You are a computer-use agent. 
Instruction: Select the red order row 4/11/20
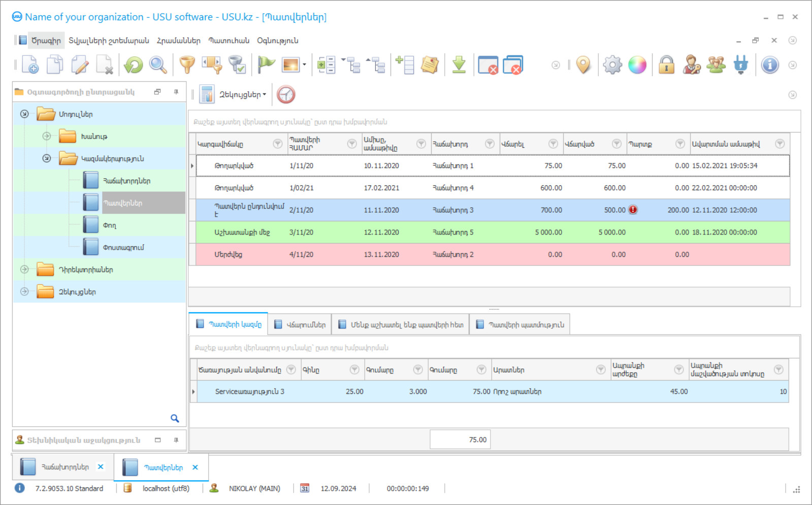click(493, 254)
